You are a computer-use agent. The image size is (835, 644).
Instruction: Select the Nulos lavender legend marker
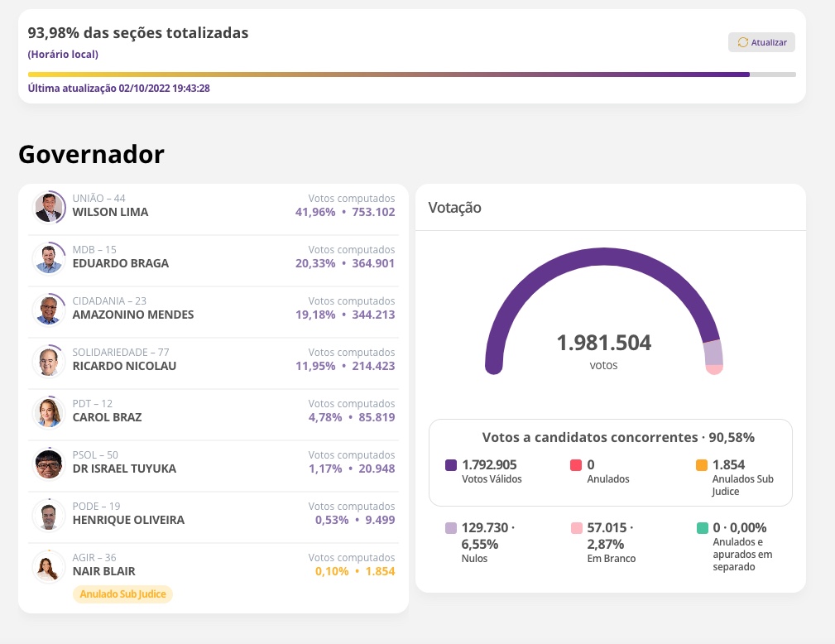pos(450,527)
